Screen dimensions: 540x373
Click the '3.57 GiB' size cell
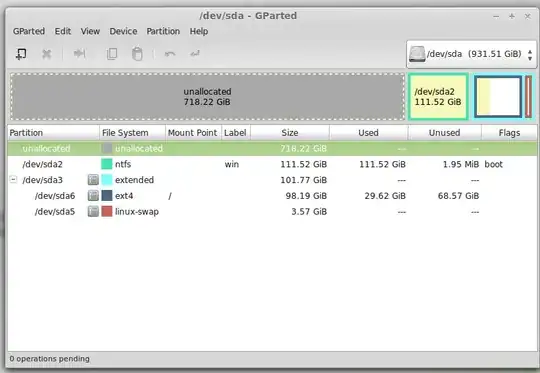(309, 212)
